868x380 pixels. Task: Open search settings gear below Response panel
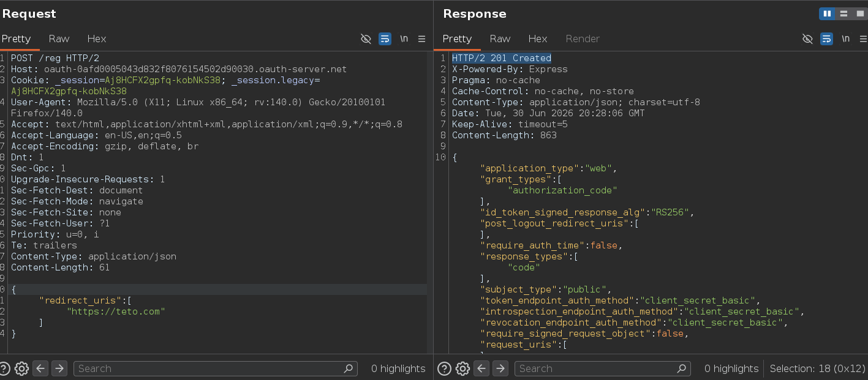pyautogui.click(x=463, y=368)
